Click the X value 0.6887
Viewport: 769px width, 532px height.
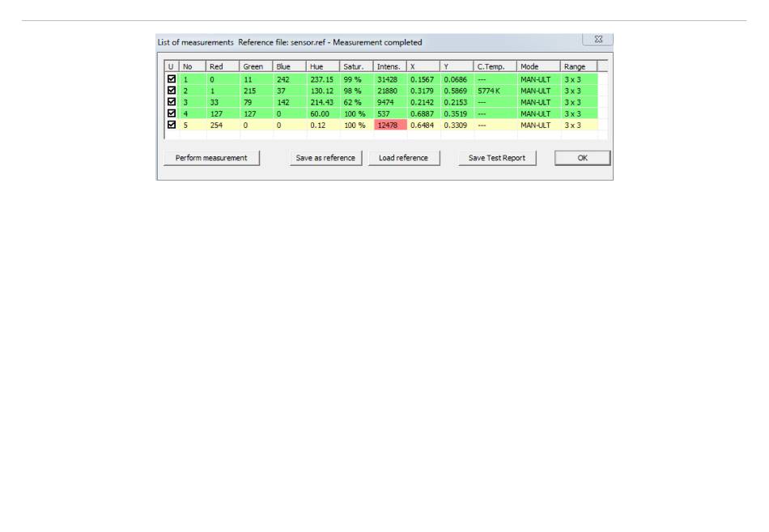point(423,114)
